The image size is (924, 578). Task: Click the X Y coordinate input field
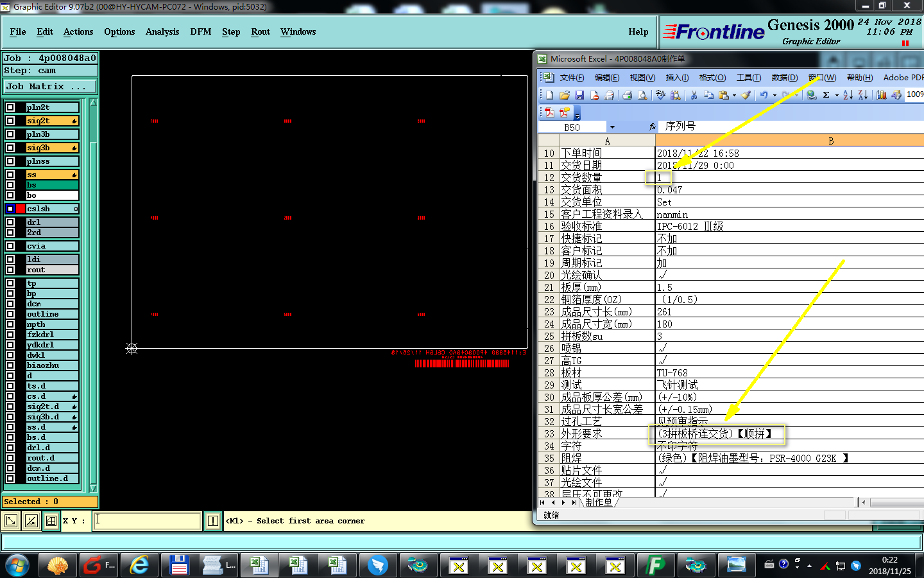[148, 521]
